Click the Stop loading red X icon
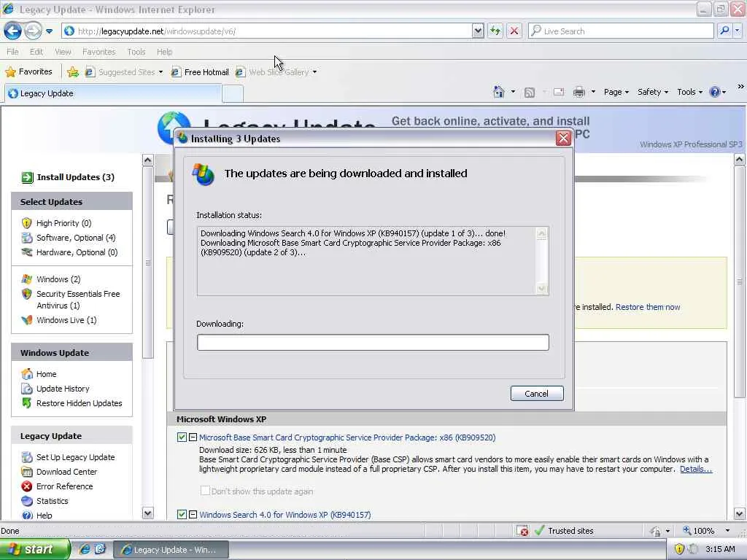747x560 pixels. (514, 31)
